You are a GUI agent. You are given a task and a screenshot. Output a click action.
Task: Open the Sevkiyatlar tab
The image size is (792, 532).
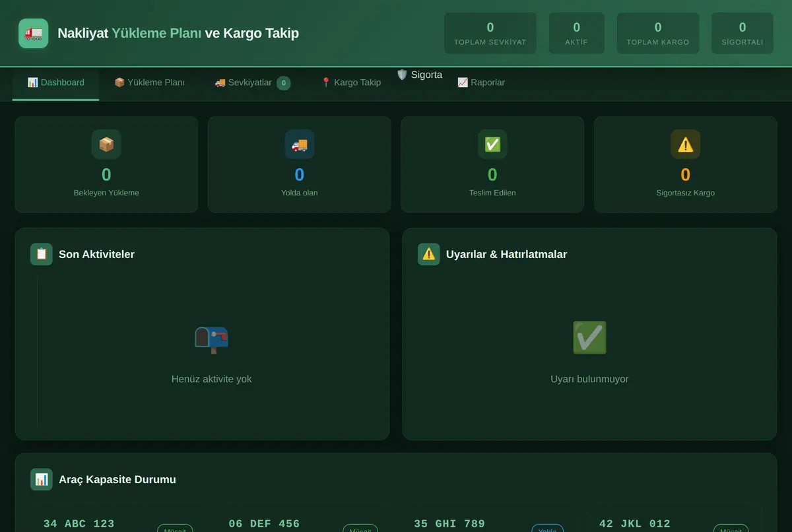(252, 83)
